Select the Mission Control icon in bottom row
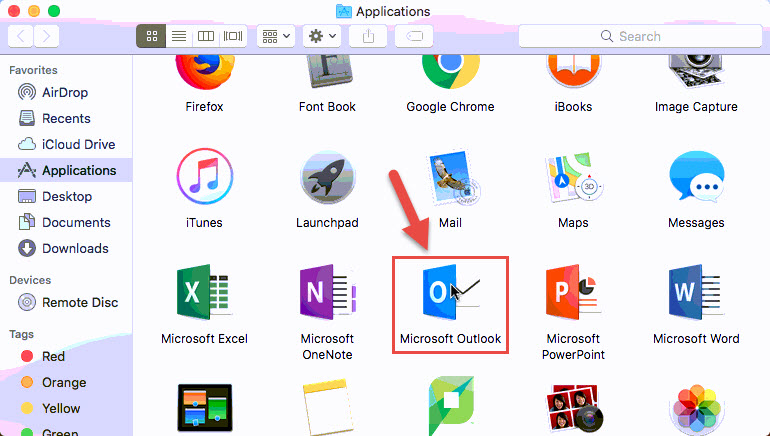Viewport: 770px width, 436px height. click(204, 408)
